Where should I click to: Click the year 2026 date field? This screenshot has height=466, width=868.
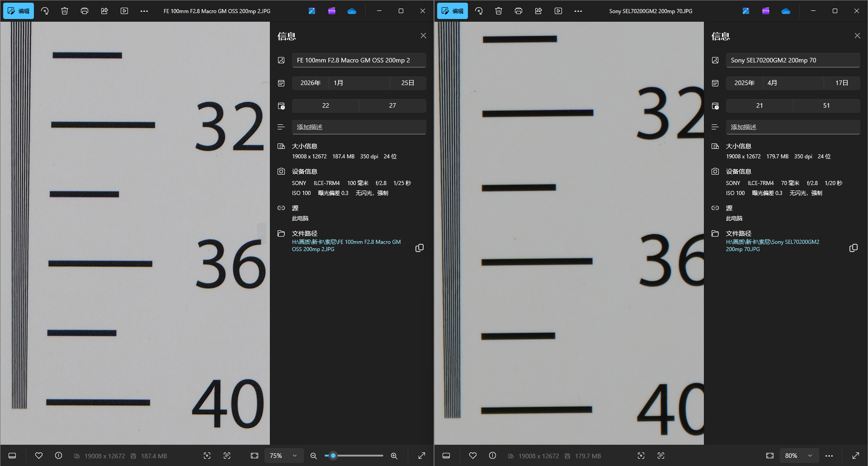(310, 83)
